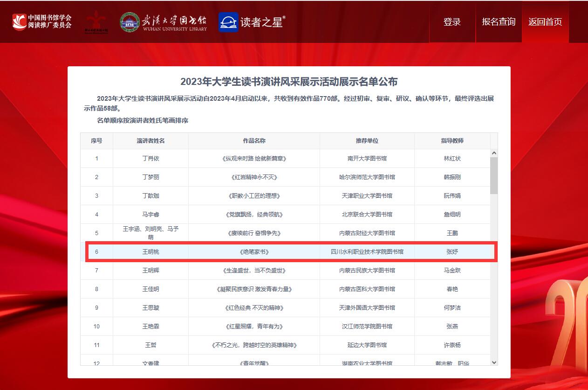Click the 序号 column header

96,141
